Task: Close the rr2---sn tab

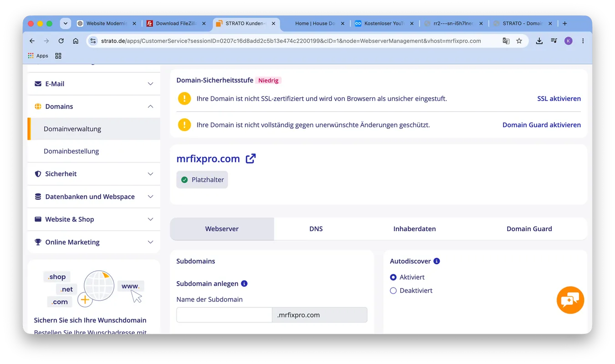Action: 481,23
